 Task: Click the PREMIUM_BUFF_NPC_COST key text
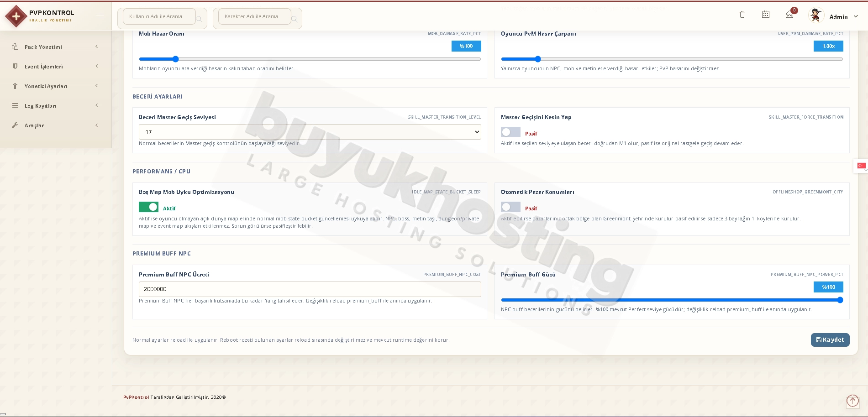tap(452, 275)
